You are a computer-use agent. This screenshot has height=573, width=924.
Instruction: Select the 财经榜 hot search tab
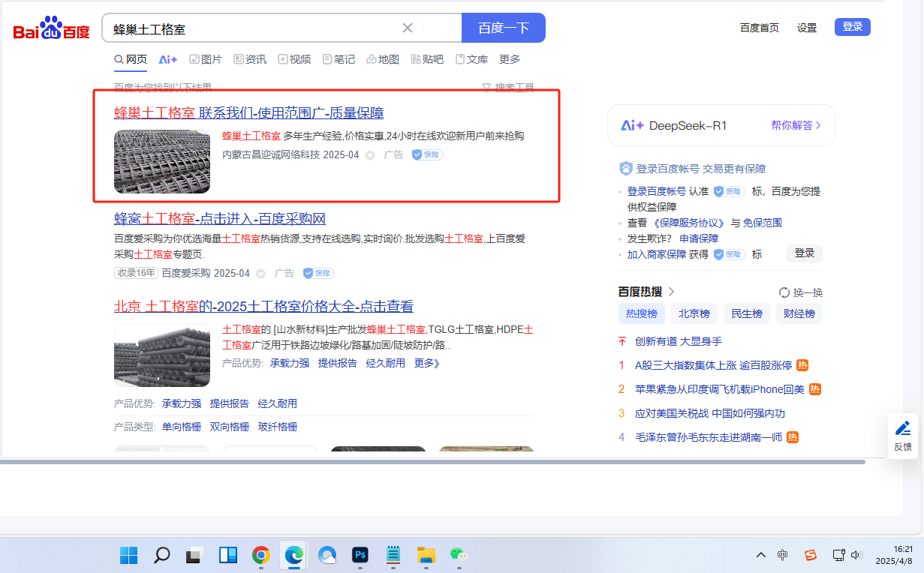point(799,313)
